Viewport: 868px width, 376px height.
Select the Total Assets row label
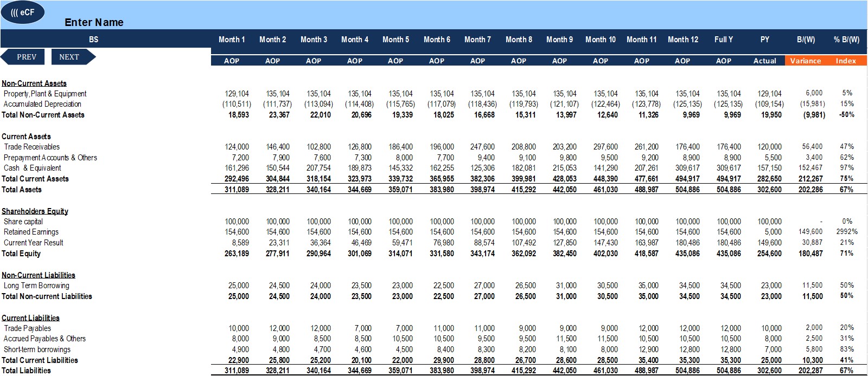click(x=22, y=190)
